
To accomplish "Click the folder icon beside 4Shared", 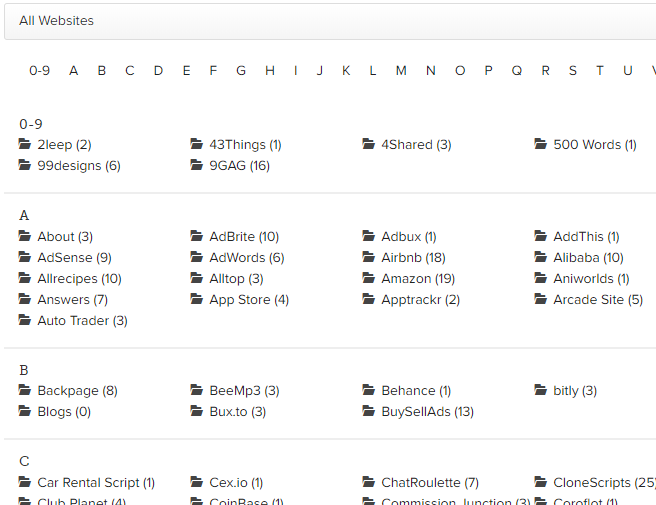I will (369, 144).
